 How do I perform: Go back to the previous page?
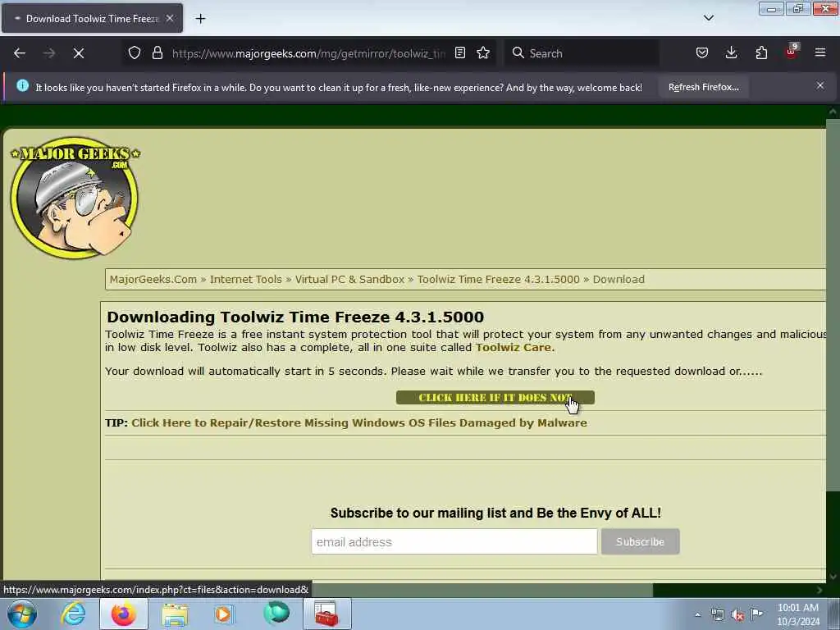point(20,53)
